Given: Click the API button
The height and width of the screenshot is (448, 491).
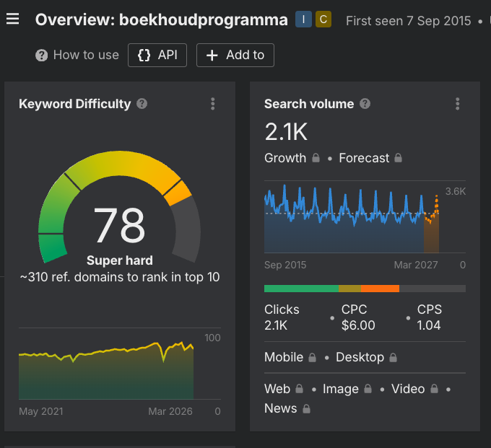Looking at the screenshot, I should (x=157, y=55).
